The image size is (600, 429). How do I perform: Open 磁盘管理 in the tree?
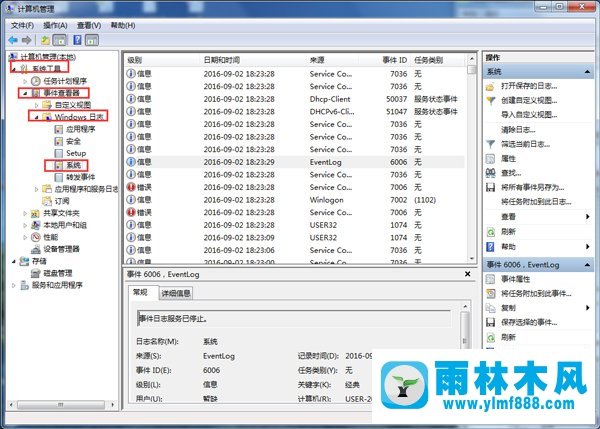click(x=52, y=273)
